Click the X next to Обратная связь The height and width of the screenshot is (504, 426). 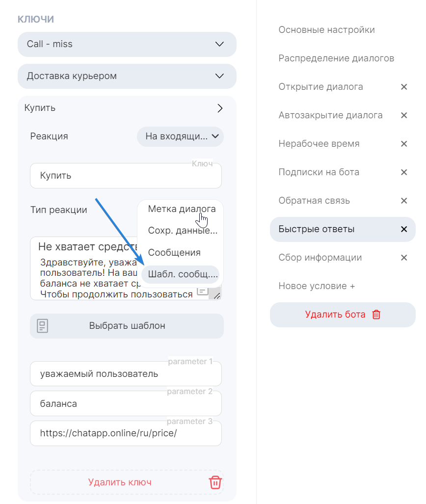tap(404, 201)
